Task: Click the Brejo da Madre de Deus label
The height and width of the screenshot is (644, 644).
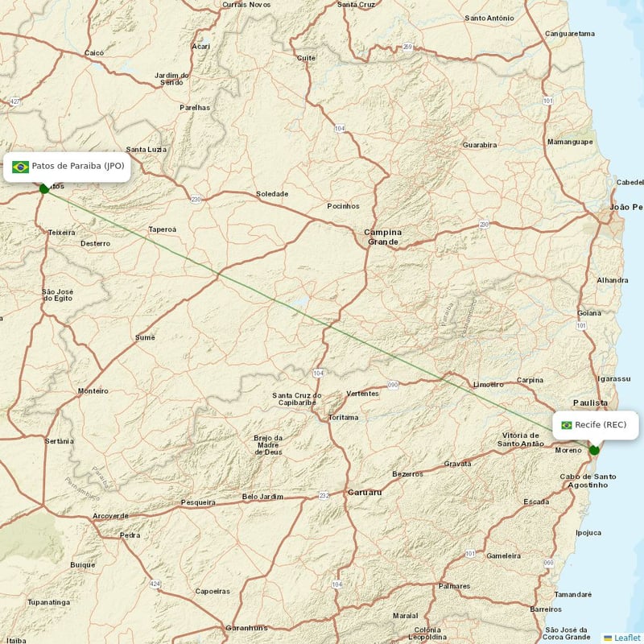Action: point(268,445)
